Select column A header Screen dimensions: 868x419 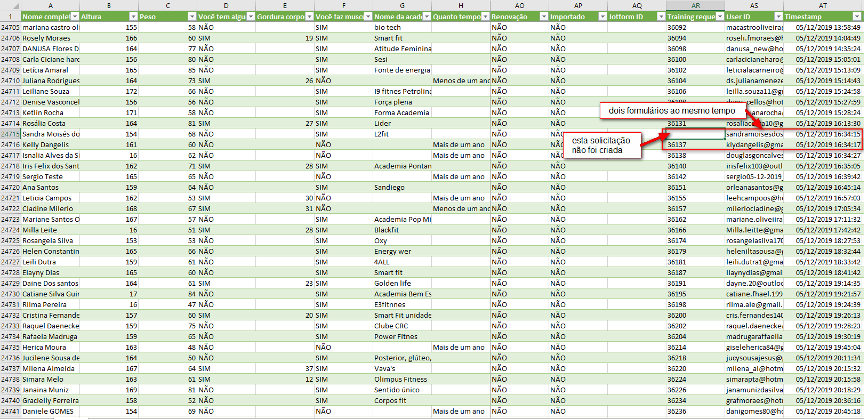[51, 5]
